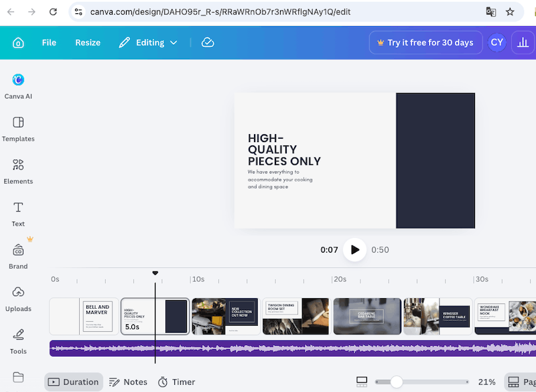Viewport: 536px width, 392px height.
Task: Open site information icon in address bar
Action: pos(78,12)
